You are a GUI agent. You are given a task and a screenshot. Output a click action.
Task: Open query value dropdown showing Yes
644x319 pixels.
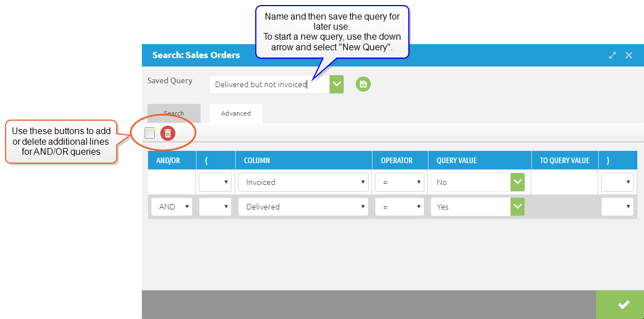click(x=517, y=207)
